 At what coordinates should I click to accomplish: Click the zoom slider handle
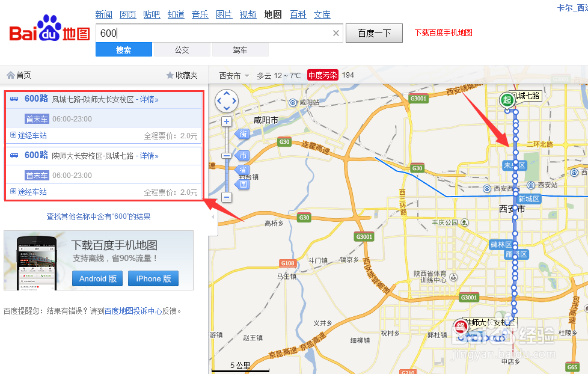pos(227,156)
